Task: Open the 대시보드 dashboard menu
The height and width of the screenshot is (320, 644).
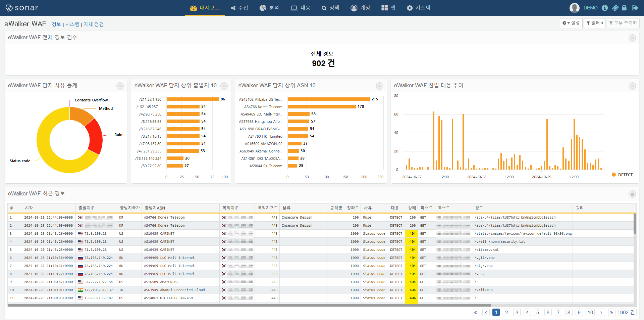Action: (205, 8)
